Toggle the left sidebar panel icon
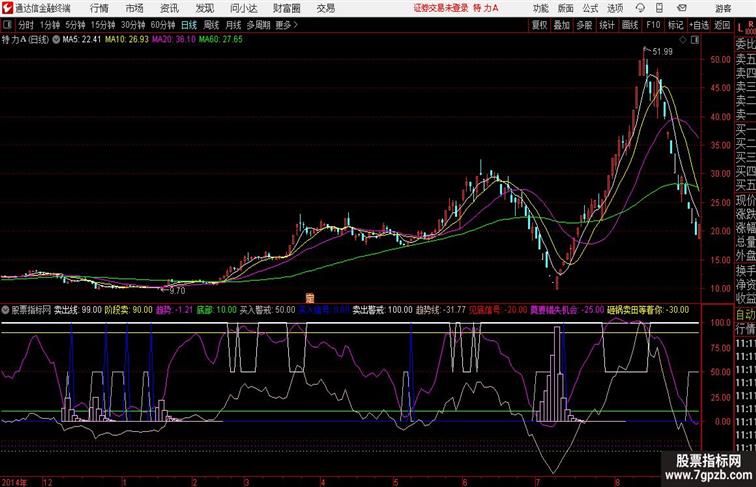This screenshot has width=756, height=487. pyautogui.click(x=7, y=25)
